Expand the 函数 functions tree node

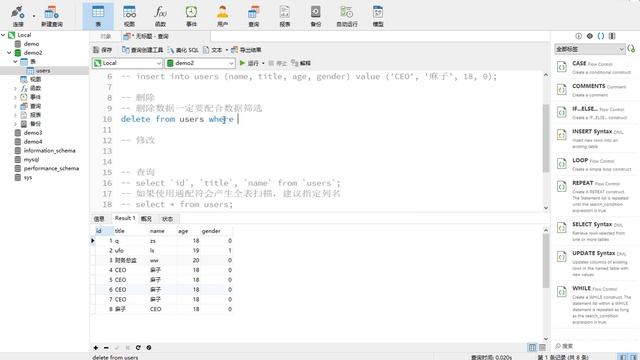(15, 88)
